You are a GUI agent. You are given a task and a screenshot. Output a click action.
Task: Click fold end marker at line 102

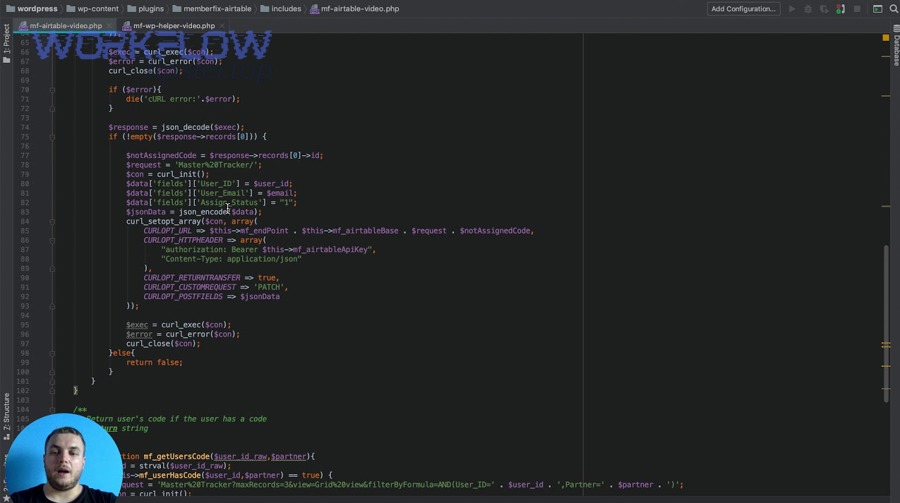pyautogui.click(x=52, y=390)
